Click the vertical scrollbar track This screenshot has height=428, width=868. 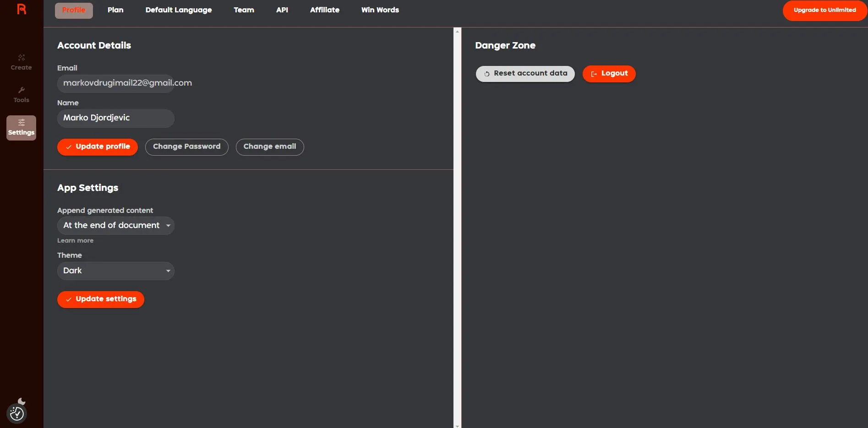tap(457, 229)
